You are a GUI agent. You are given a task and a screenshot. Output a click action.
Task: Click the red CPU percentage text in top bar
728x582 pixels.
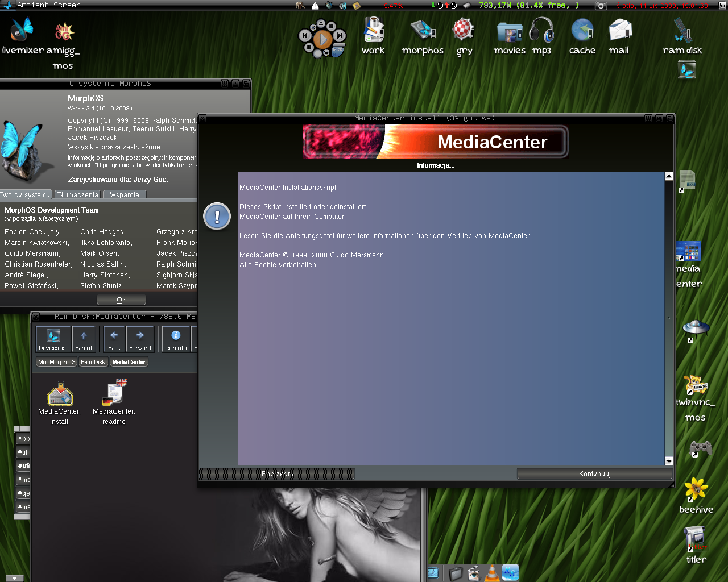(x=394, y=6)
